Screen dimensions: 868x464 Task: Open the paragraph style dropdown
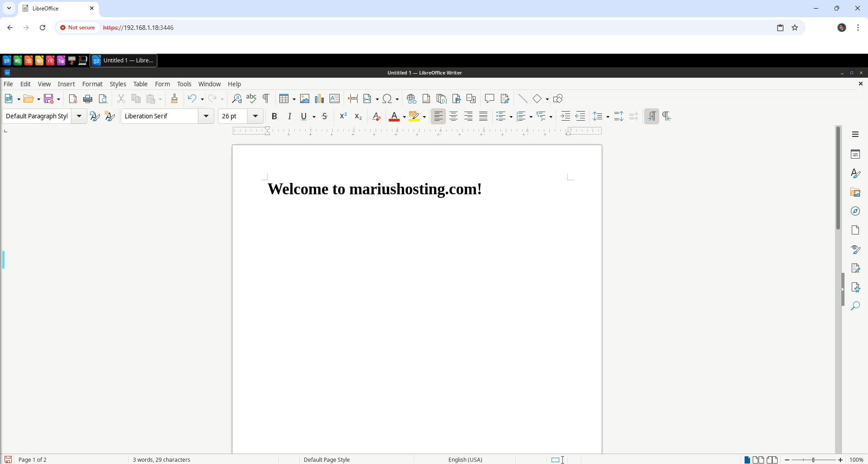click(79, 117)
